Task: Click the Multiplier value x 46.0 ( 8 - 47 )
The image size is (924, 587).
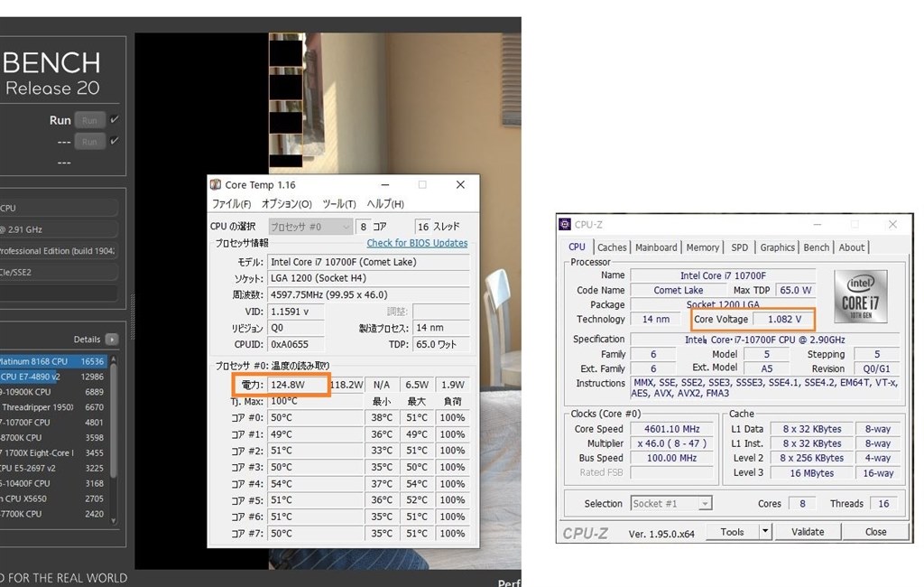Action: coord(671,443)
